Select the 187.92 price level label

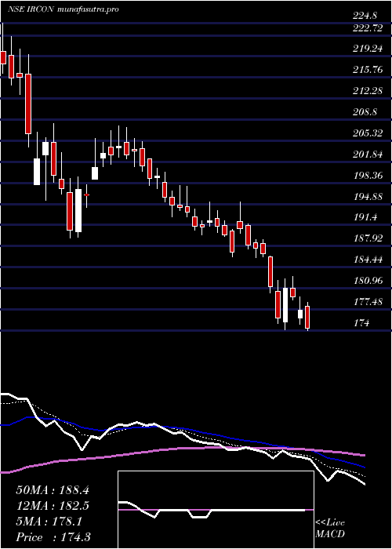pyautogui.click(x=368, y=238)
